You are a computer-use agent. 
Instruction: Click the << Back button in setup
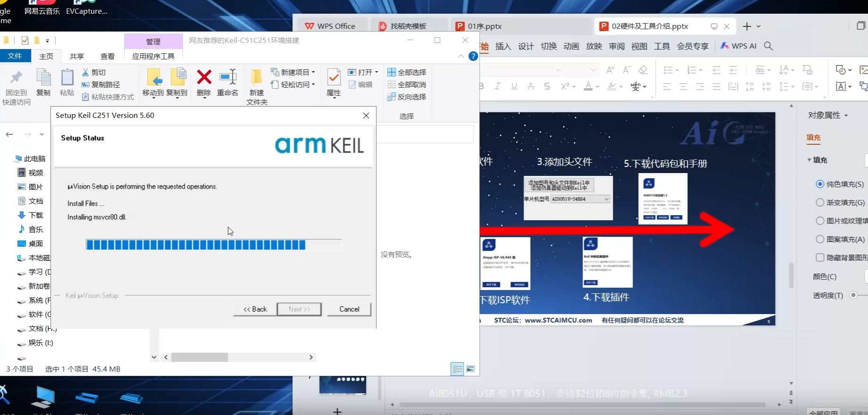pyautogui.click(x=255, y=309)
